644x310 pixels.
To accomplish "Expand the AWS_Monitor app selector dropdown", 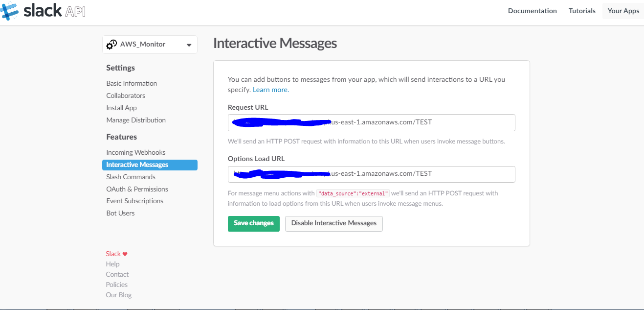I will click(x=150, y=45).
